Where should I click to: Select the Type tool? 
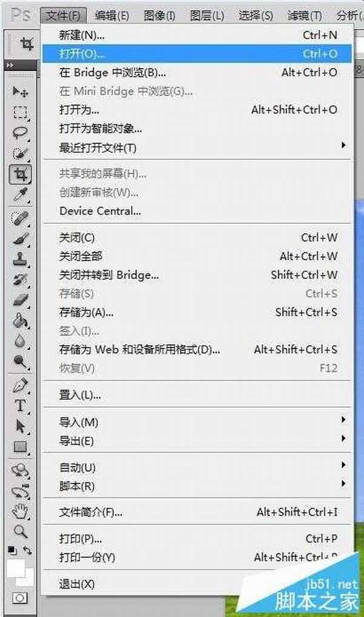pyautogui.click(x=20, y=406)
